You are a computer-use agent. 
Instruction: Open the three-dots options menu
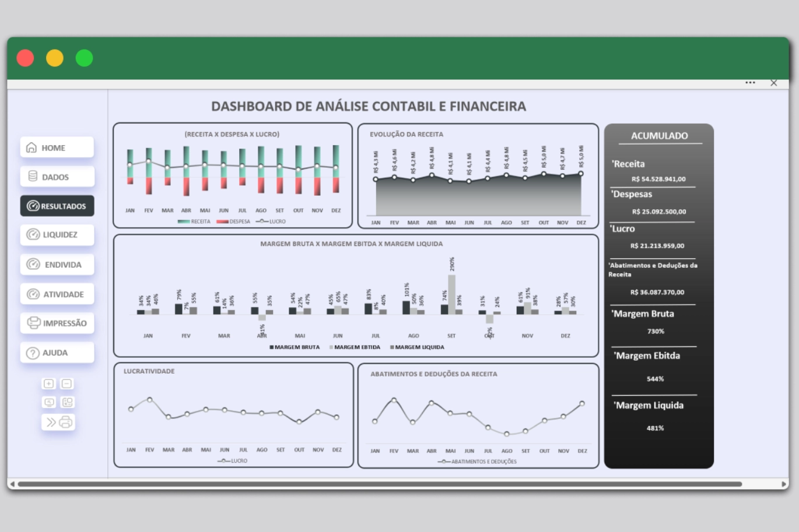[751, 83]
